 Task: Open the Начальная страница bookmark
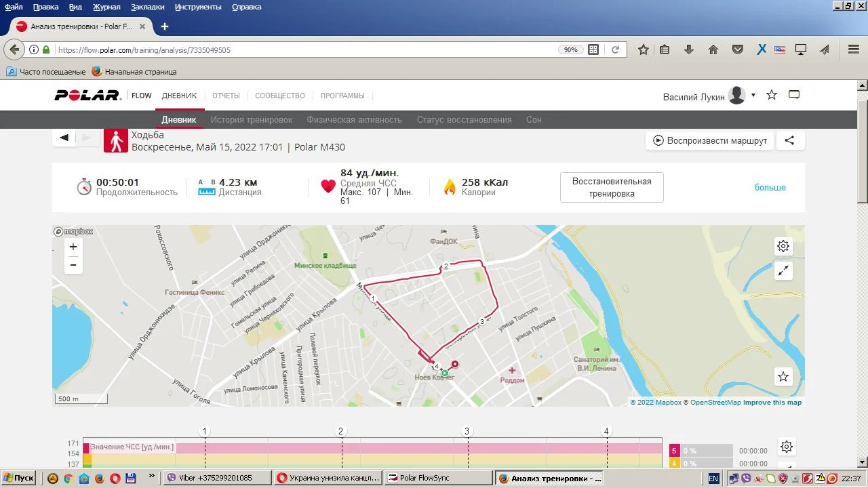134,71
